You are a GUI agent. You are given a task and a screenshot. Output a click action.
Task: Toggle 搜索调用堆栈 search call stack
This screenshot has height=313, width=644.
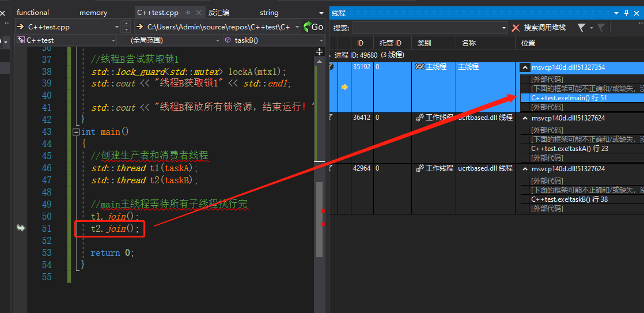544,28
